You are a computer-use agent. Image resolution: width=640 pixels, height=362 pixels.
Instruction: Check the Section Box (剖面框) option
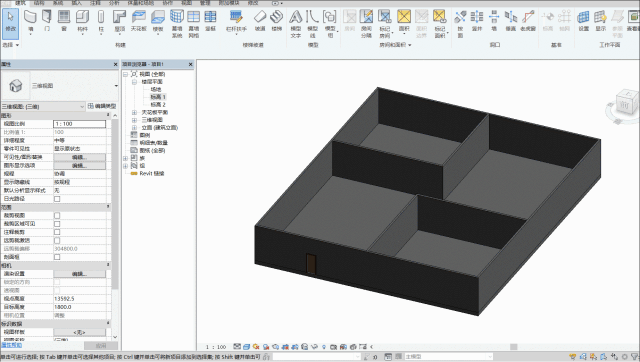point(57,257)
